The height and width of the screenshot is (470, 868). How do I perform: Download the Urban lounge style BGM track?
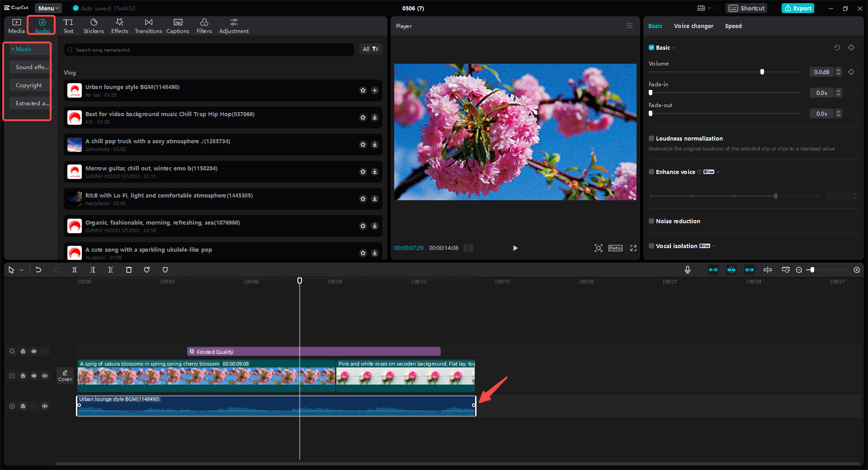click(374, 90)
